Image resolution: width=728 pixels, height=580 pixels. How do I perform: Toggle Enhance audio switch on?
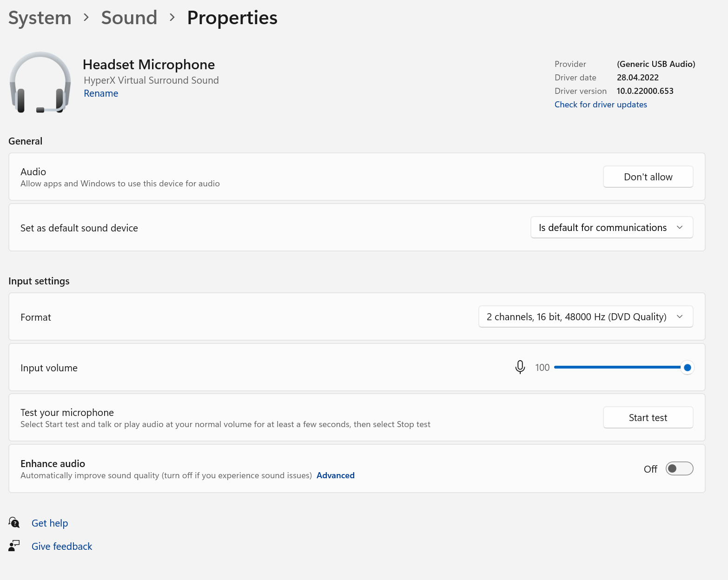pyautogui.click(x=679, y=468)
